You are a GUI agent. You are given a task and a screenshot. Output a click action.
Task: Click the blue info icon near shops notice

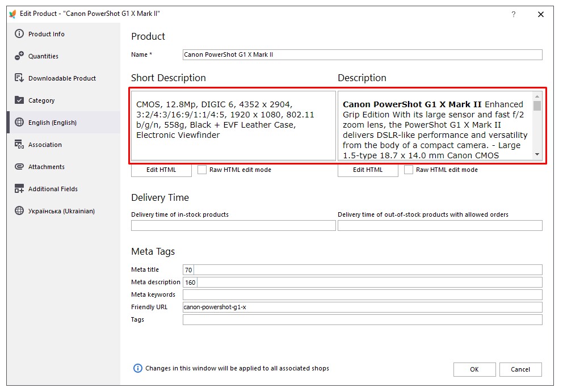pyautogui.click(x=137, y=368)
